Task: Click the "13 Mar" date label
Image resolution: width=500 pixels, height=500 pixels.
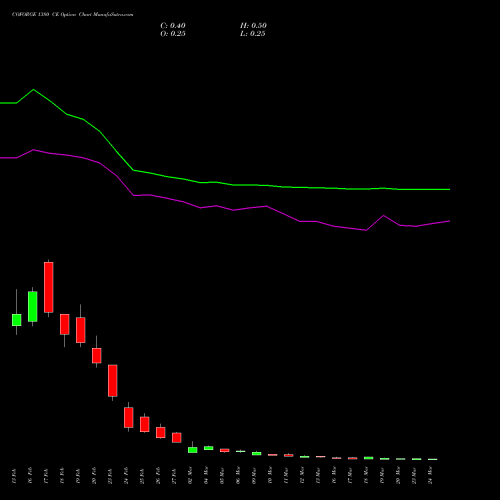Action: pyautogui.click(x=318, y=476)
